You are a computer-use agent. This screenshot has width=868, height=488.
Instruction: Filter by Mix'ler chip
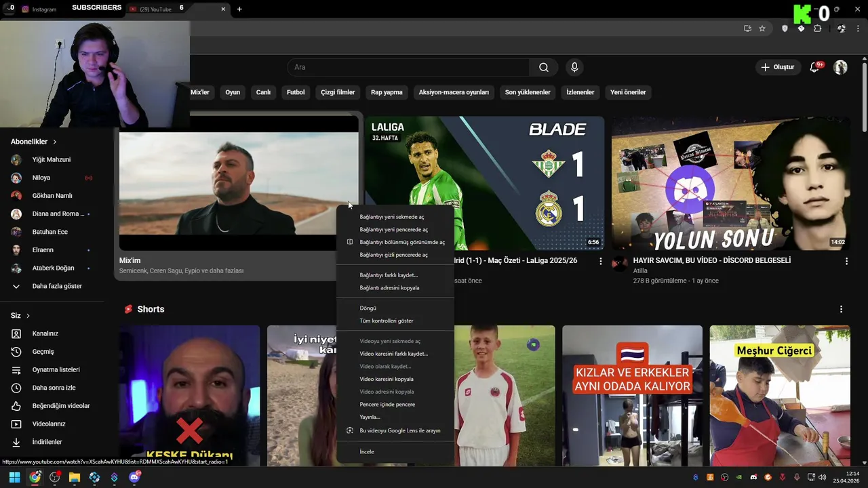click(200, 92)
